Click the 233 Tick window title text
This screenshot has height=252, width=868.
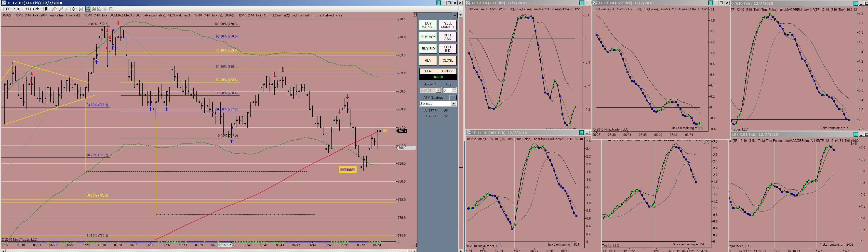coord(499,3)
